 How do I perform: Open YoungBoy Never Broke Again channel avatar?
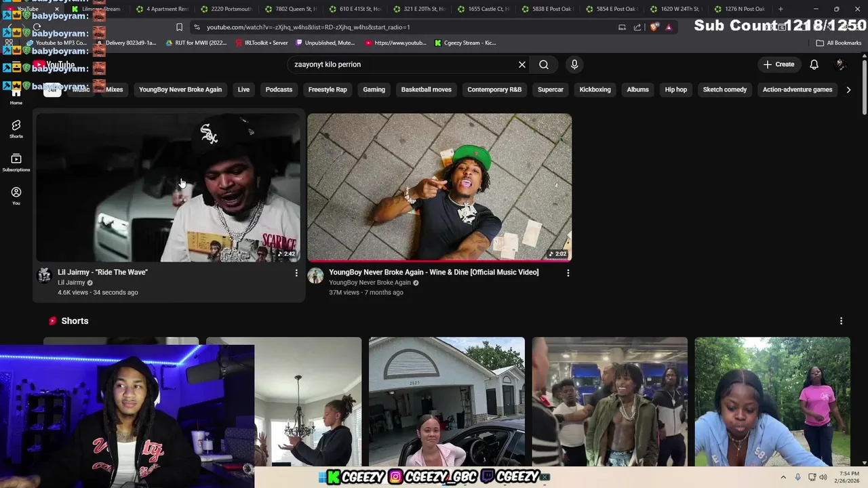315,275
